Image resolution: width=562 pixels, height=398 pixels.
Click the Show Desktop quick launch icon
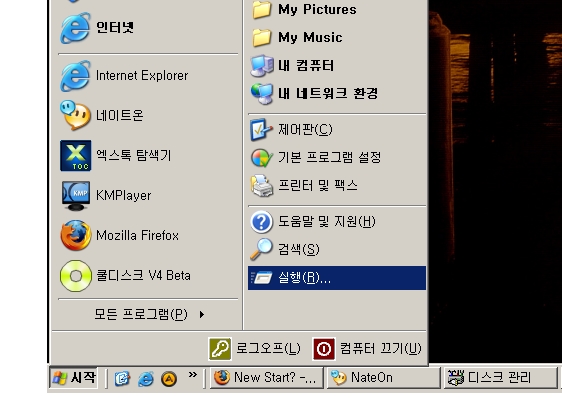pyautogui.click(x=122, y=379)
